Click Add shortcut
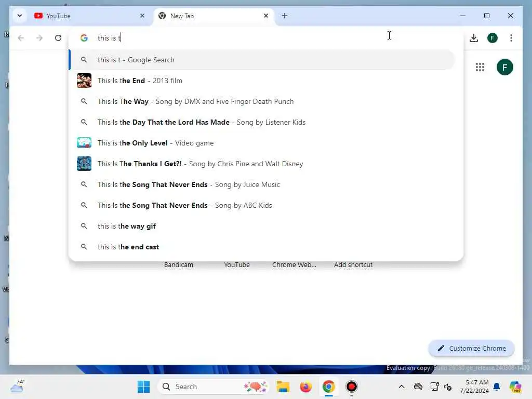 click(x=353, y=264)
